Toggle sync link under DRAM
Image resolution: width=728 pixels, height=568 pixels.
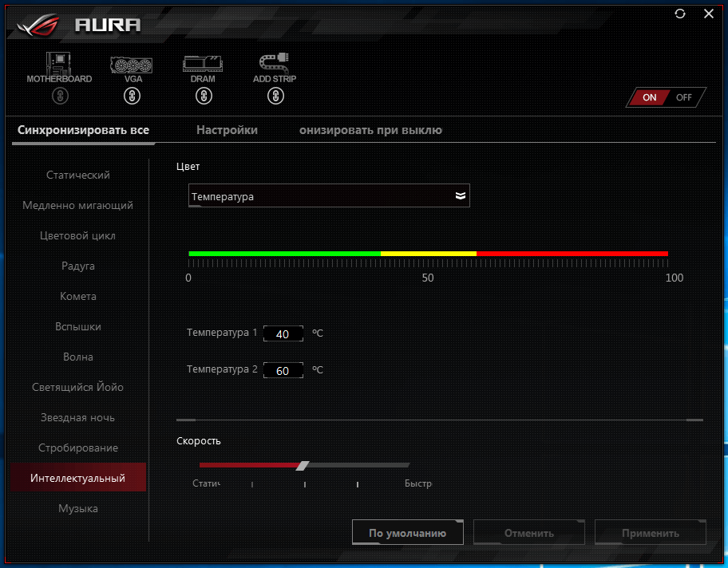point(204,97)
